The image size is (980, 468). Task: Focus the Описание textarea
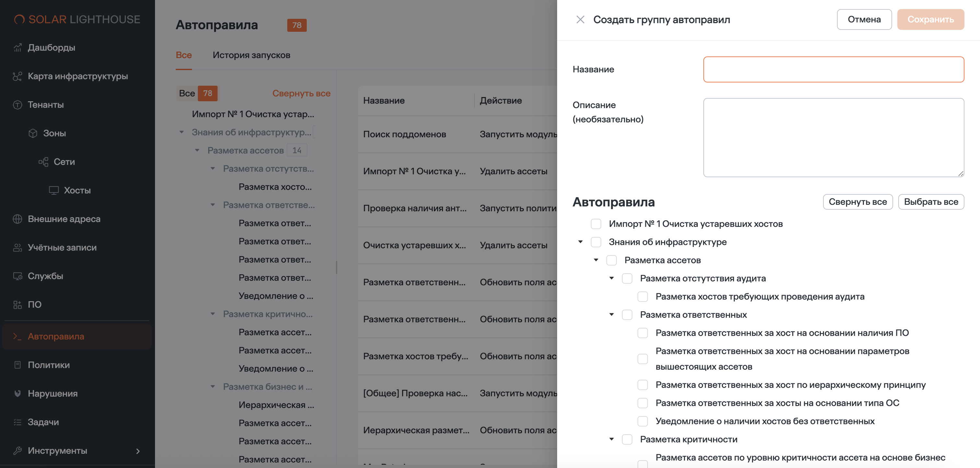(833, 138)
